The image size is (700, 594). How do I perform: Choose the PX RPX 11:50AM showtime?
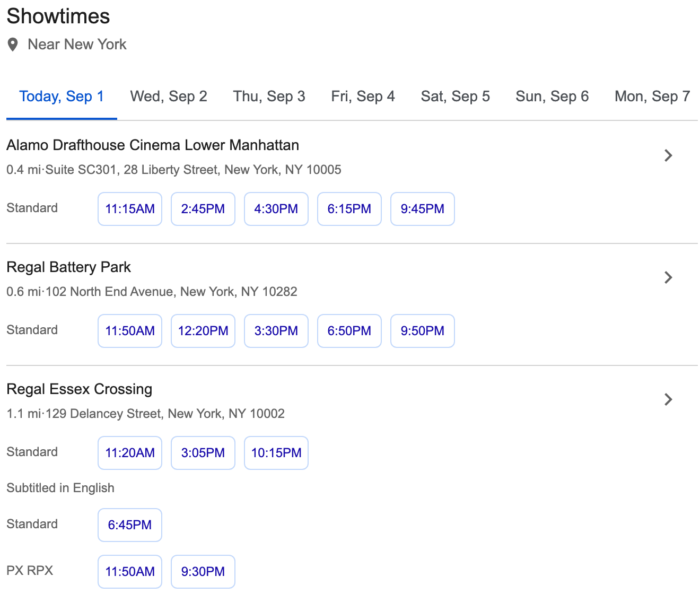pos(130,572)
